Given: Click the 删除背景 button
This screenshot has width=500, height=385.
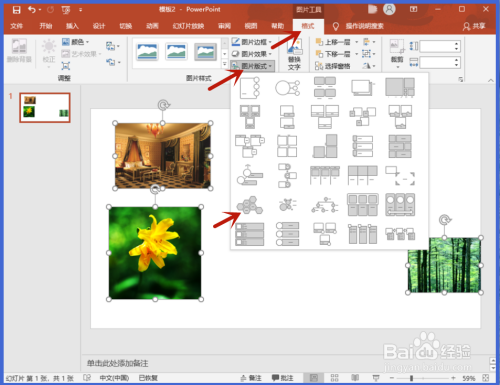Looking at the screenshot, I should pyautogui.click(x=19, y=51).
